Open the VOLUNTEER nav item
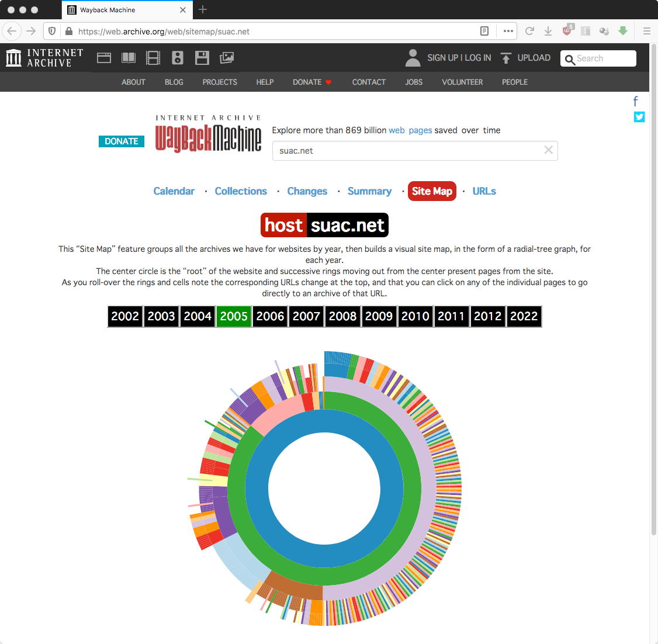 click(x=462, y=82)
